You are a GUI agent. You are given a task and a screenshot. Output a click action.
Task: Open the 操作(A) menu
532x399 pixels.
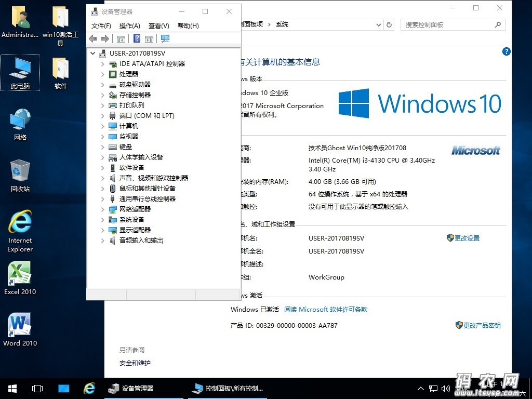point(129,26)
